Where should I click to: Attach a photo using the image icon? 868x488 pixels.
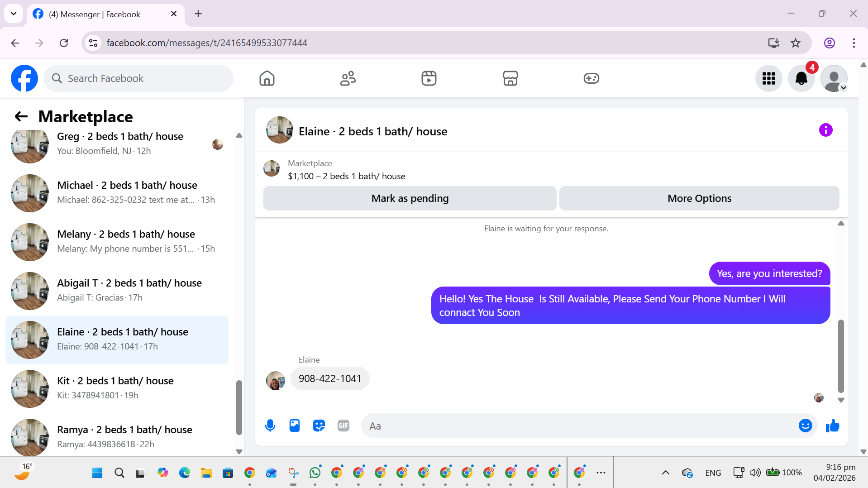tap(295, 426)
